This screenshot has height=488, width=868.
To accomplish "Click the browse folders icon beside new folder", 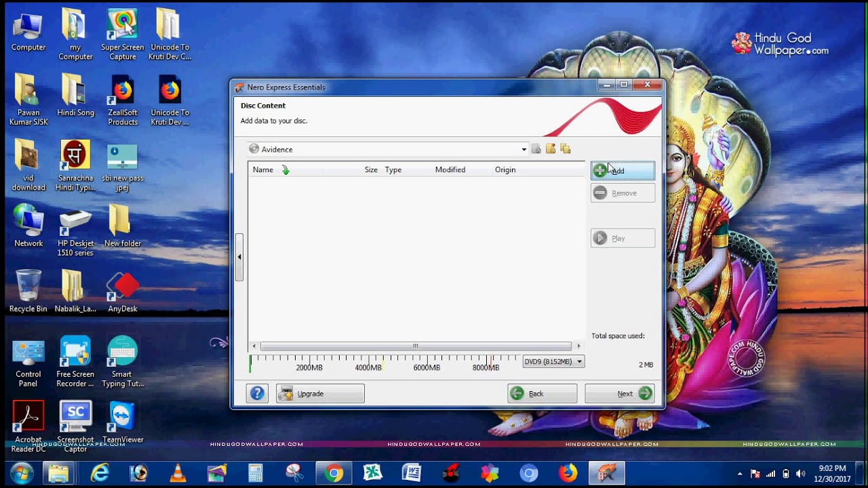I will click(566, 149).
